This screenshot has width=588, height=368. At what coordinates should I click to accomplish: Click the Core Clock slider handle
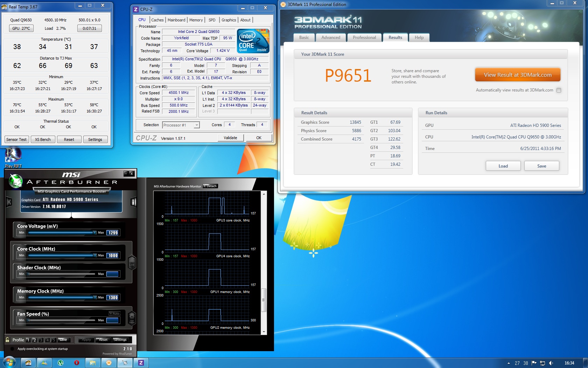coord(94,255)
